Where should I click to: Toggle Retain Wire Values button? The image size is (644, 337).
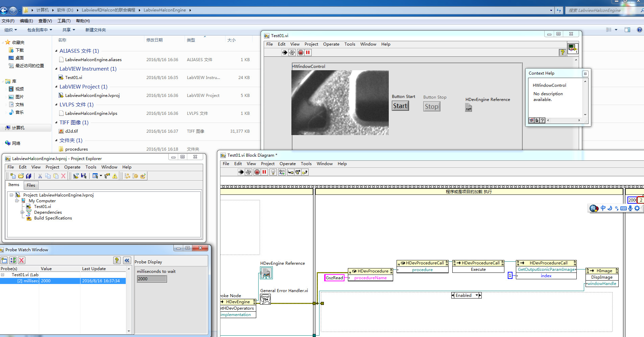[x=282, y=172]
